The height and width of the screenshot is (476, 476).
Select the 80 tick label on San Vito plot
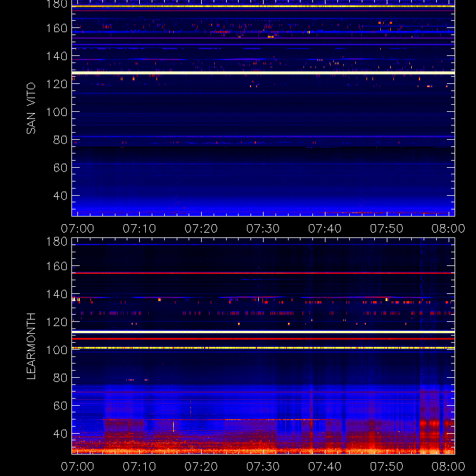point(60,140)
